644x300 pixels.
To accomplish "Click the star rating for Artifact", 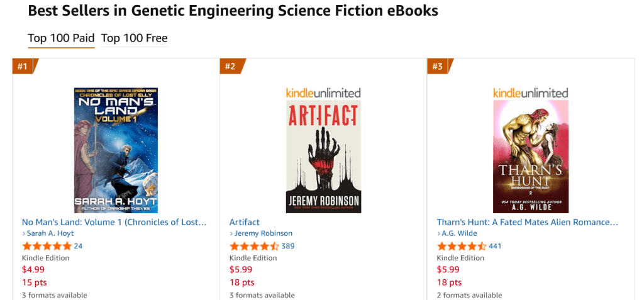I will (254, 246).
